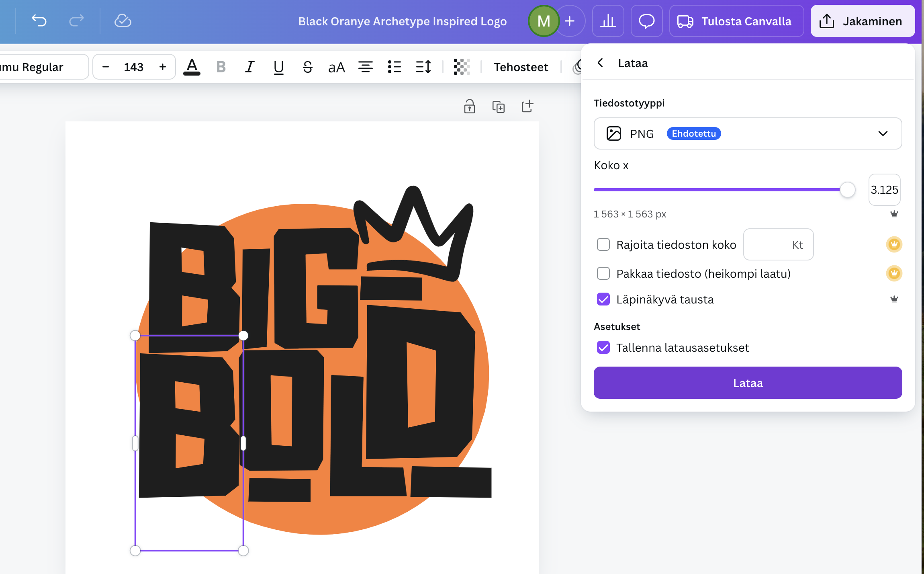Click the Tulosta Canvalla button
Image resolution: width=924 pixels, height=574 pixels.
(x=736, y=21)
